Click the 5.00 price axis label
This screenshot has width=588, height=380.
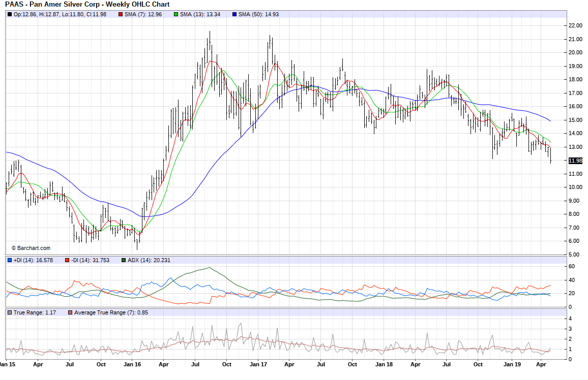pos(574,255)
